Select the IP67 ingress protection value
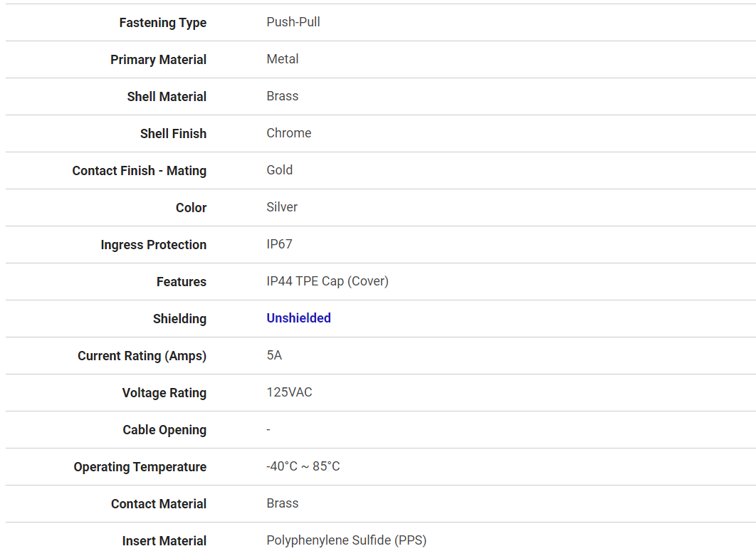 280,244
